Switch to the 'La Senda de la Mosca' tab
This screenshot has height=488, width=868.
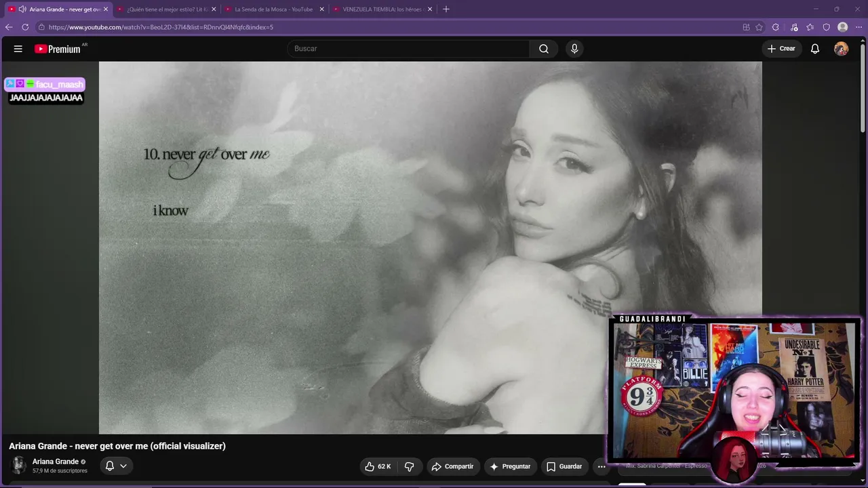pos(274,9)
